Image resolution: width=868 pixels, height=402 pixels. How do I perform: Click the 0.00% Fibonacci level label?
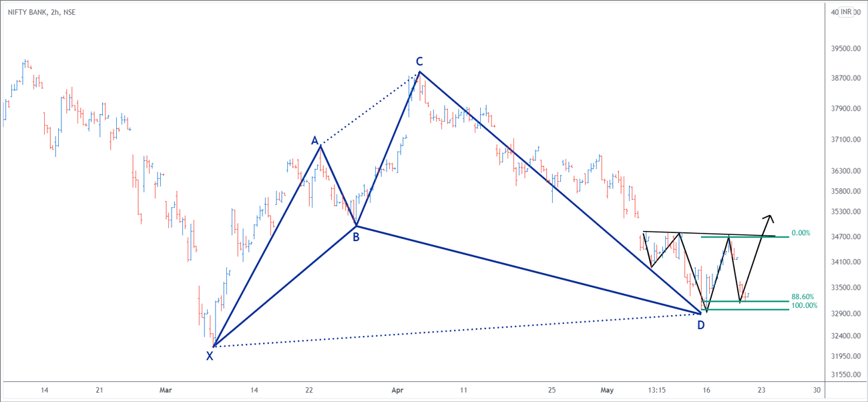801,233
